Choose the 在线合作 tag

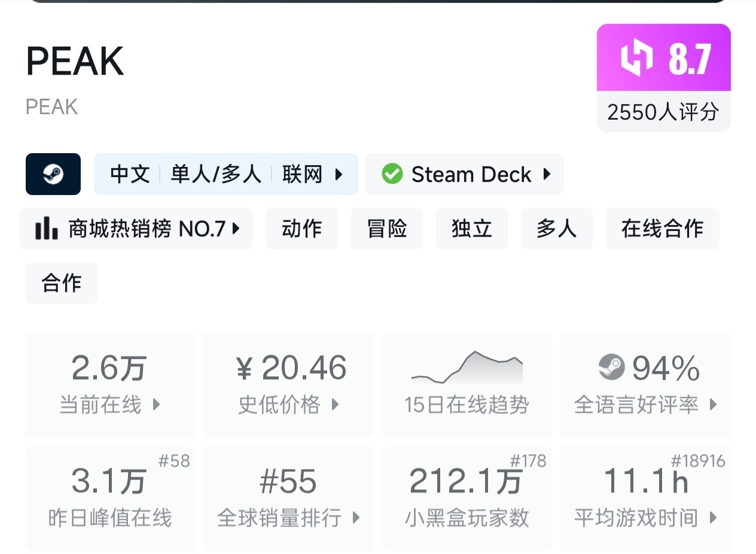point(662,229)
